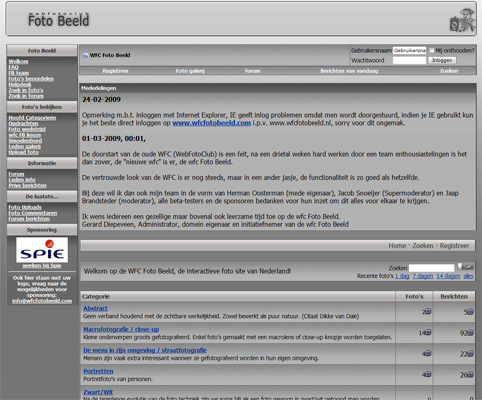Open the Zwart/Wit category
Screen dimensions: 482x400
98,392
